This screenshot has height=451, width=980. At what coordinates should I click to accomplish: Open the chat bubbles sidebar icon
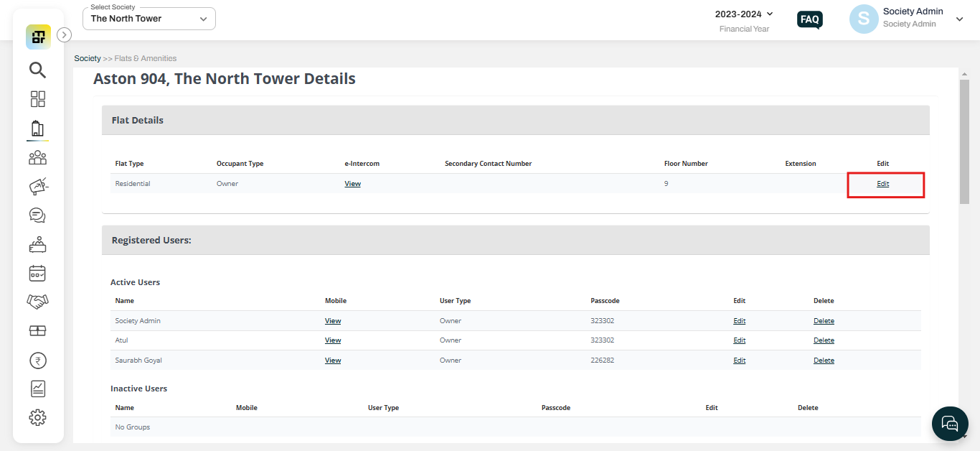pos(37,215)
